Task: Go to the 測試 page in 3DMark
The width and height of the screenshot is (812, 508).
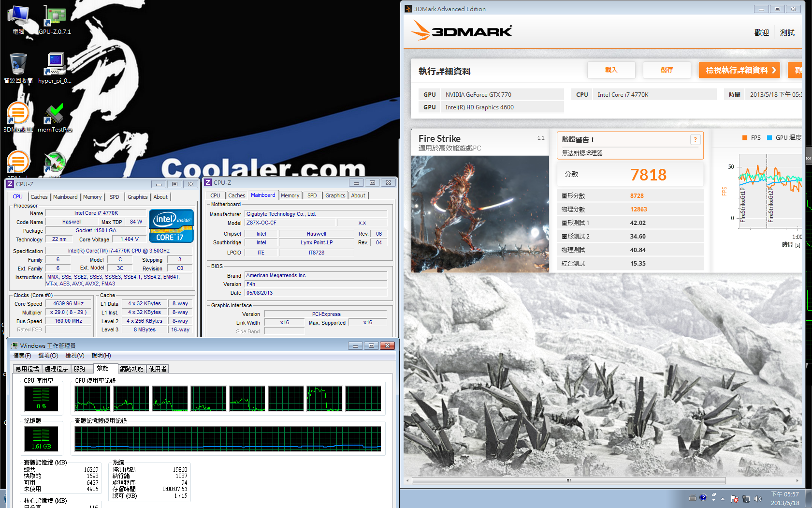Action: [x=787, y=32]
